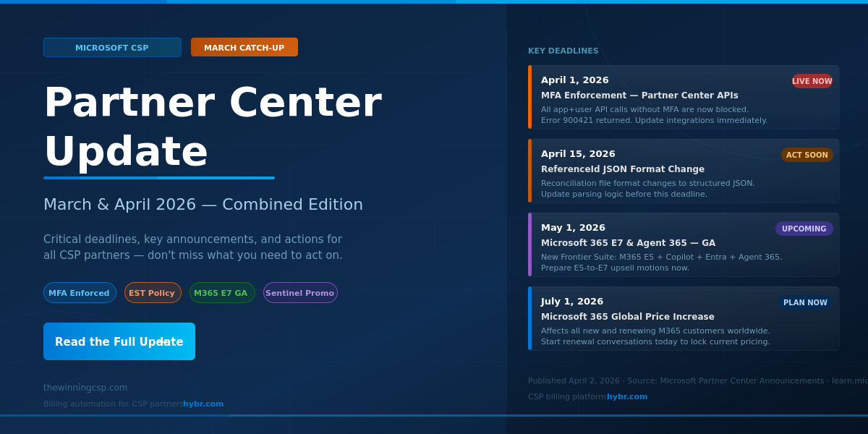Click the MICROSOFT CSP badge
Viewport: 868px width, 434px height.
click(112, 47)
